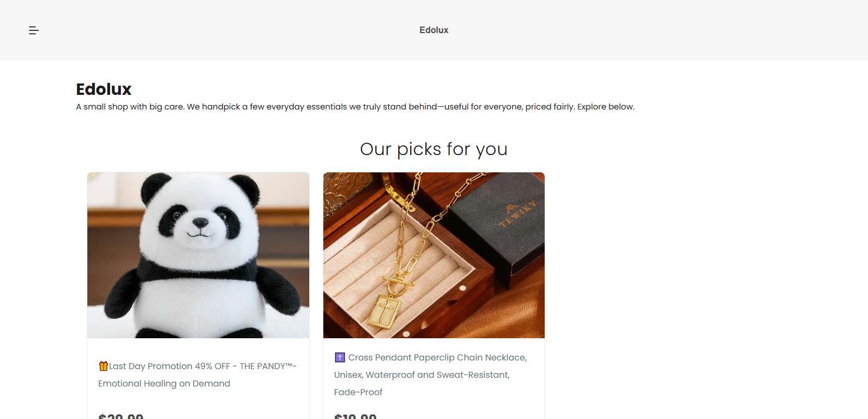Viewport: 868px width, 419px height.
Task: Click the "Our picks for you" heading
Action: (433, 149)
